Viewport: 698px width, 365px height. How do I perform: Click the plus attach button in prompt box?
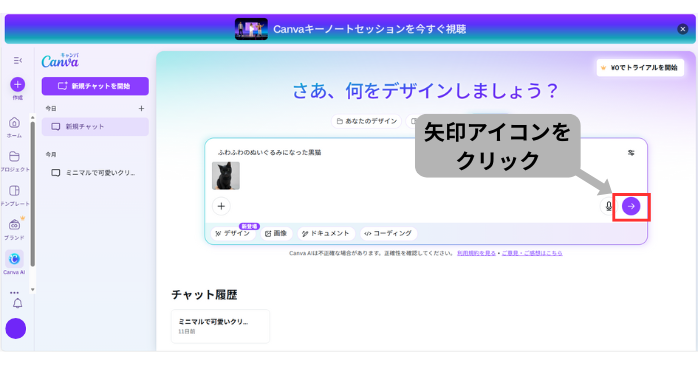(x=221, y=206)
